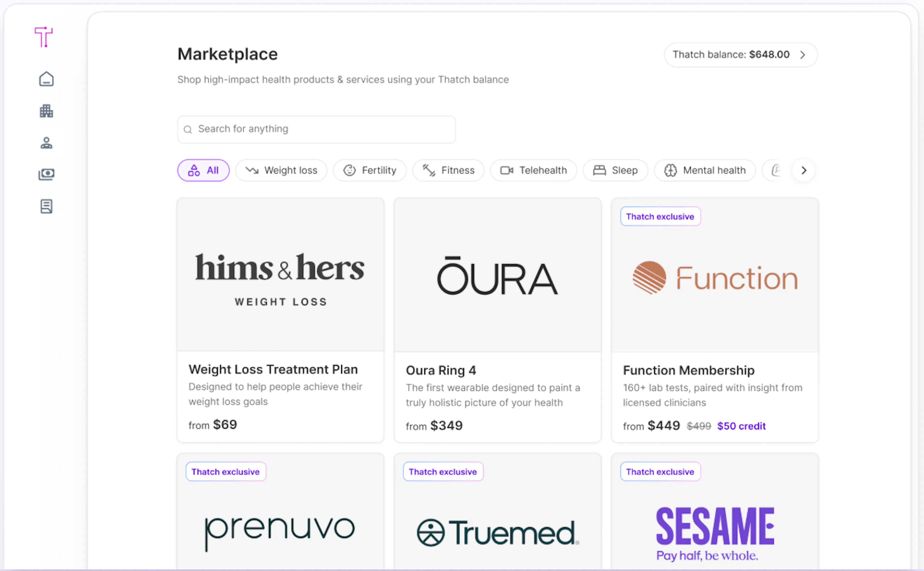Open documents using the sidebar file icon

pyautogui.click(x=46, y=206)
